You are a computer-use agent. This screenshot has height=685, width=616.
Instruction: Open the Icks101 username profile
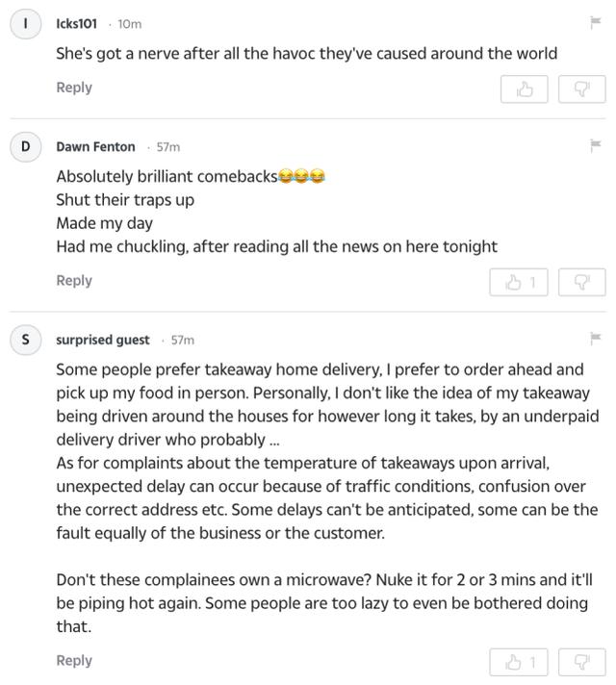[x=76, y=24]
